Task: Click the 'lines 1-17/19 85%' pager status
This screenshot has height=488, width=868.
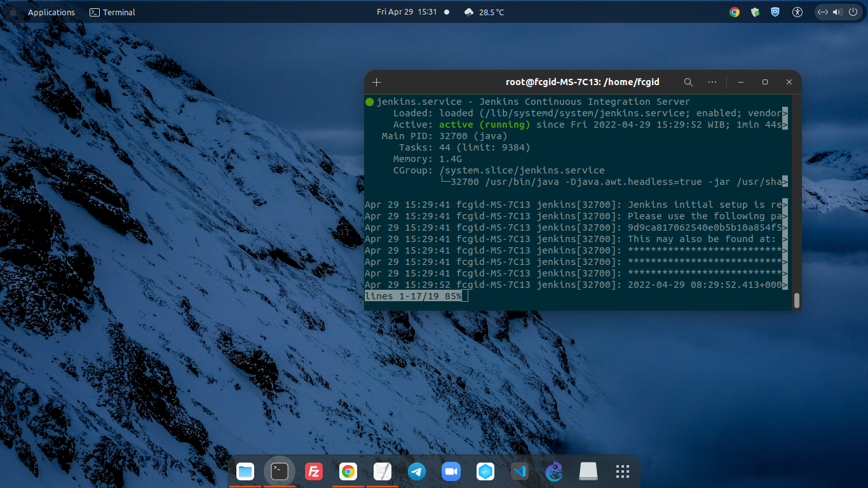Action: pyautogui.click(x=413, y=296)
